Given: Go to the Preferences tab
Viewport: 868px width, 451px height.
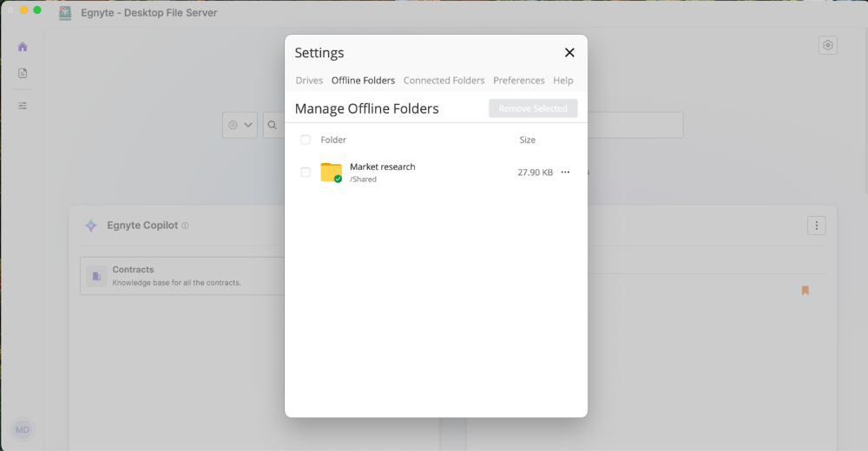Looking at the screenshot, I should click(x=519, y=81).
